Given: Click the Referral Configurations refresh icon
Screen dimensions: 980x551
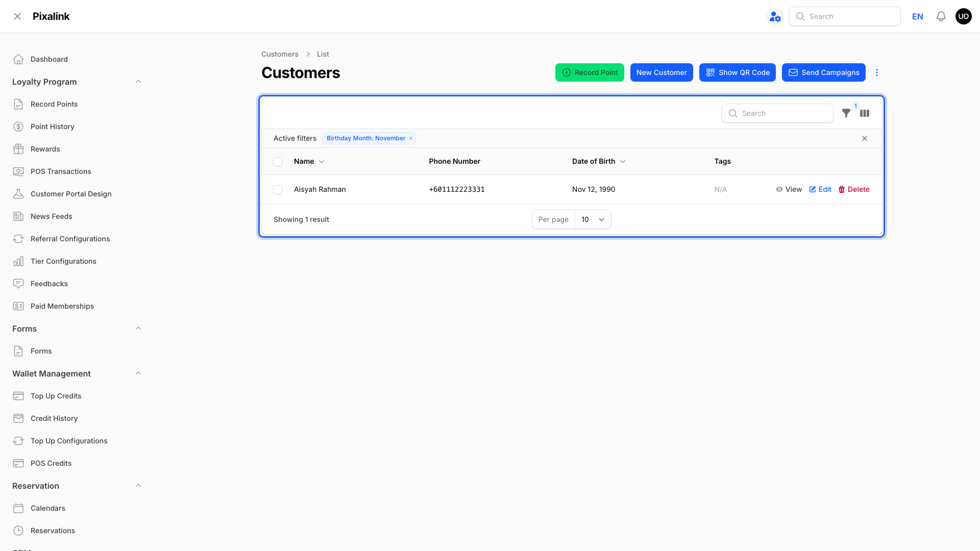Looking at the screenshot, I should tap(18, 239).
